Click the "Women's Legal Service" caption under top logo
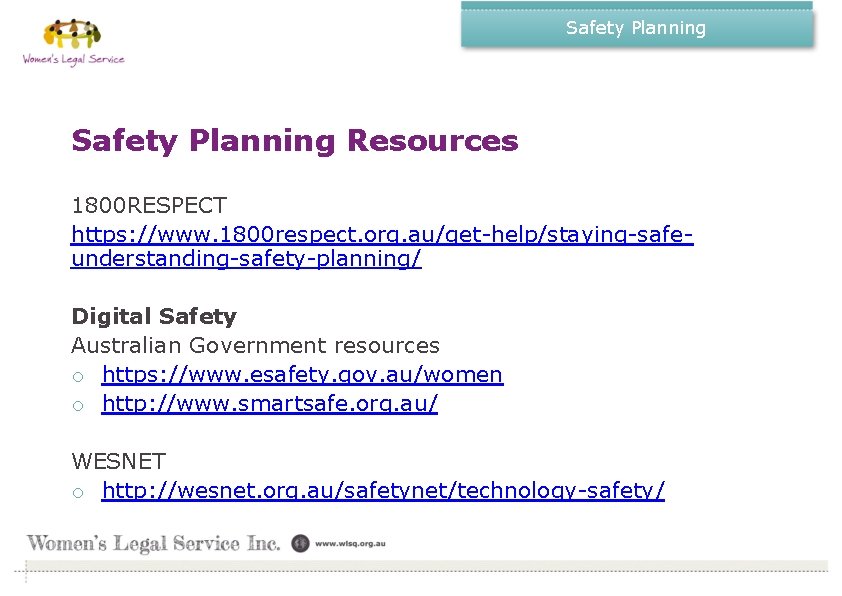 click(x=74, y=59)
